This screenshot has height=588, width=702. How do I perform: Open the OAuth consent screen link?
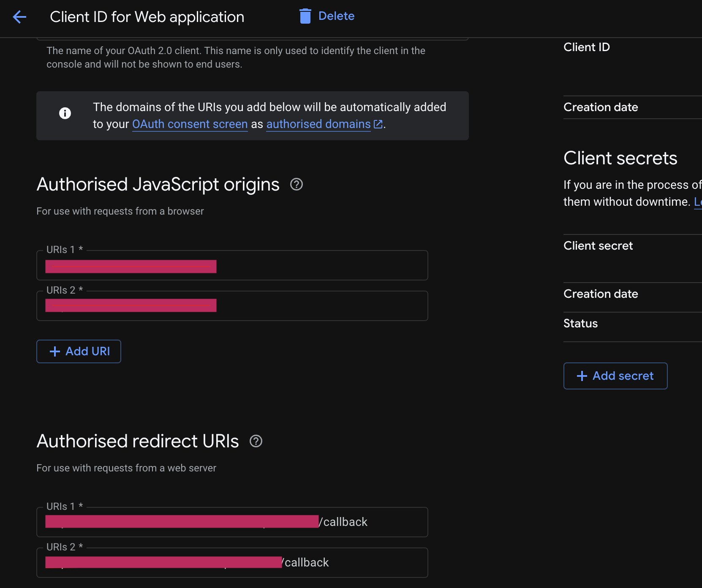coord(190,124)
